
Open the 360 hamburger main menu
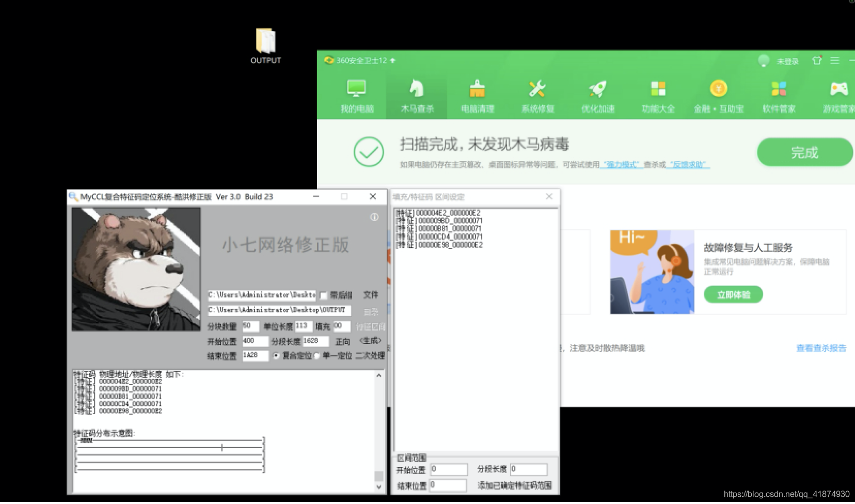pos(835,60)
